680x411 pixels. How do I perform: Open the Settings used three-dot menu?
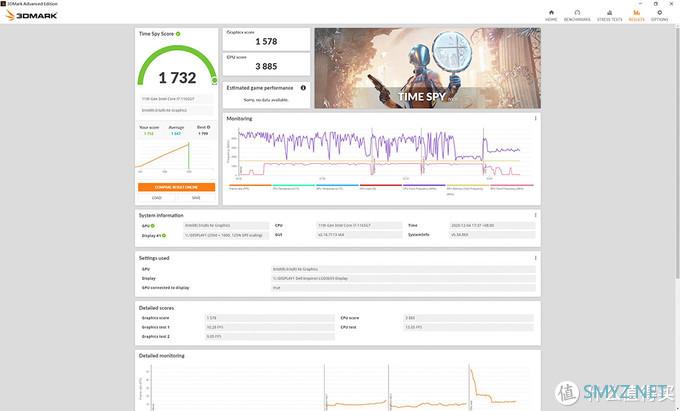coord(535,258)
